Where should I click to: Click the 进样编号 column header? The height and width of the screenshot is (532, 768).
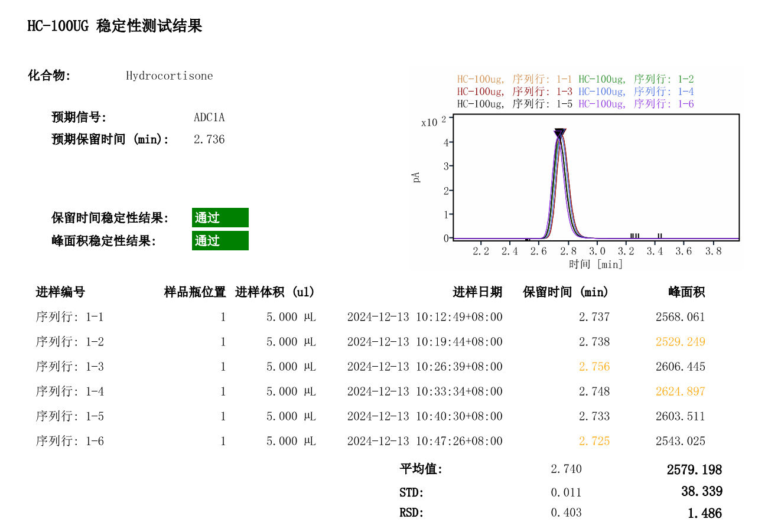[60, 292]
